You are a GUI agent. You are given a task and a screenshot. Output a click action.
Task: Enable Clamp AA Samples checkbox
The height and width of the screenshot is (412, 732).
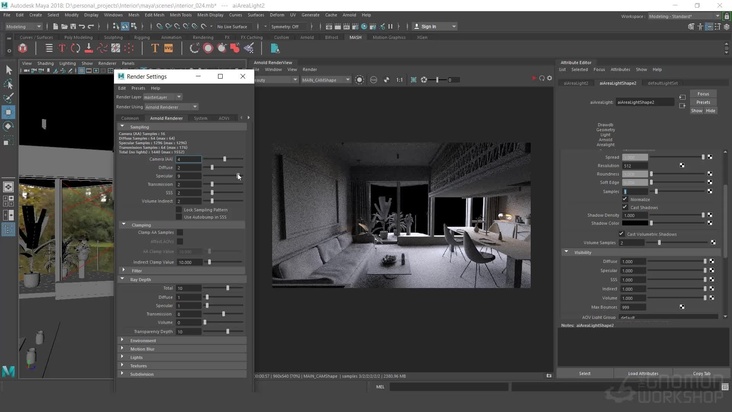click(180, 232)
